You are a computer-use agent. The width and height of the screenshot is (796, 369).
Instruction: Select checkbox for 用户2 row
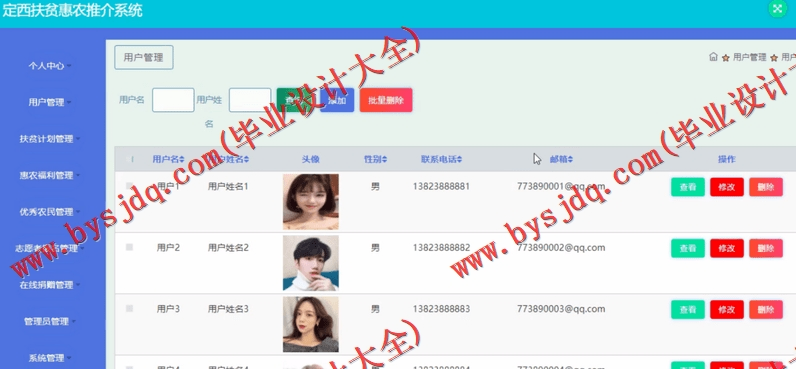tap(129, 247)
